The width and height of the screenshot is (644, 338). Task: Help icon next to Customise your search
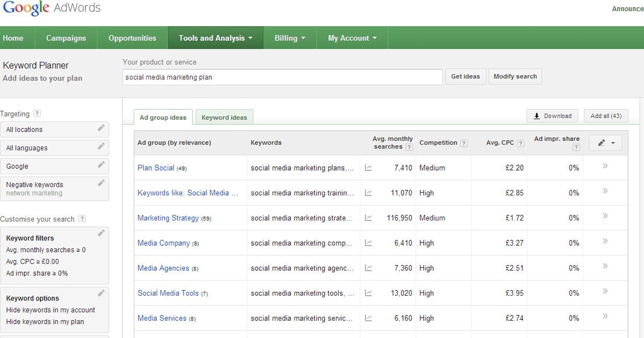click(82, 219)
